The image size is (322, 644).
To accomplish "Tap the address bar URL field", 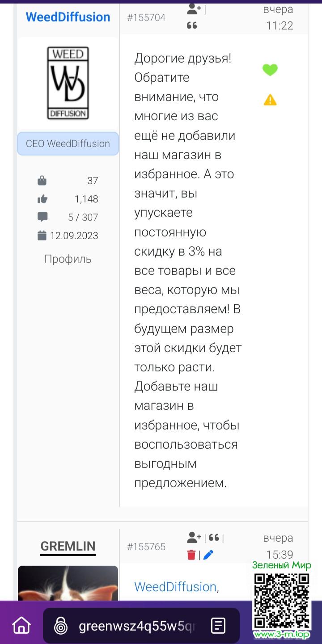I will (137, 626).
